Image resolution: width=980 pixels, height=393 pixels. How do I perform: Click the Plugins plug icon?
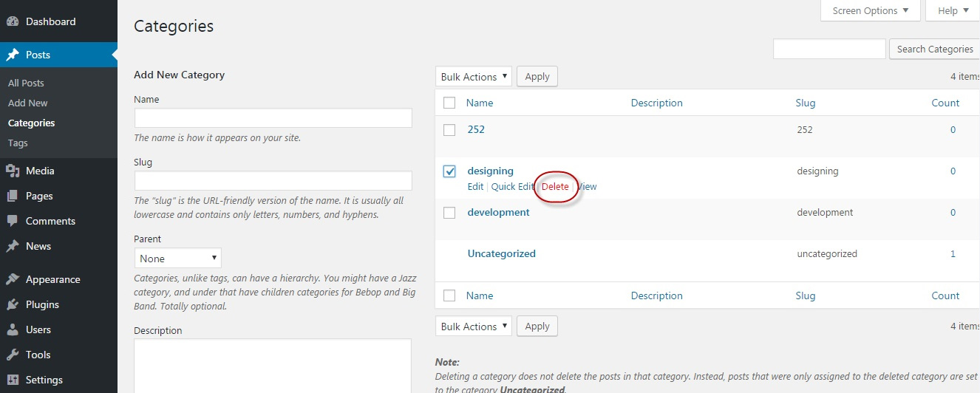[x=13, y=304]
